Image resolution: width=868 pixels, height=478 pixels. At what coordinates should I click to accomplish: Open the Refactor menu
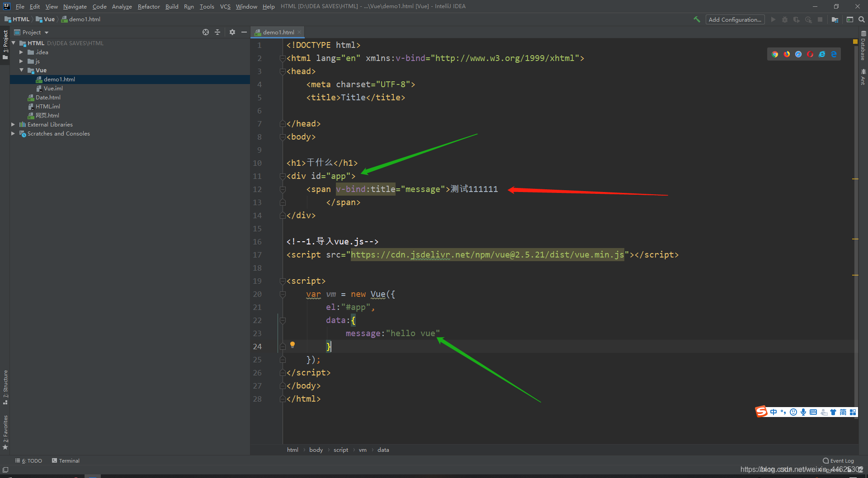(149, 6)
